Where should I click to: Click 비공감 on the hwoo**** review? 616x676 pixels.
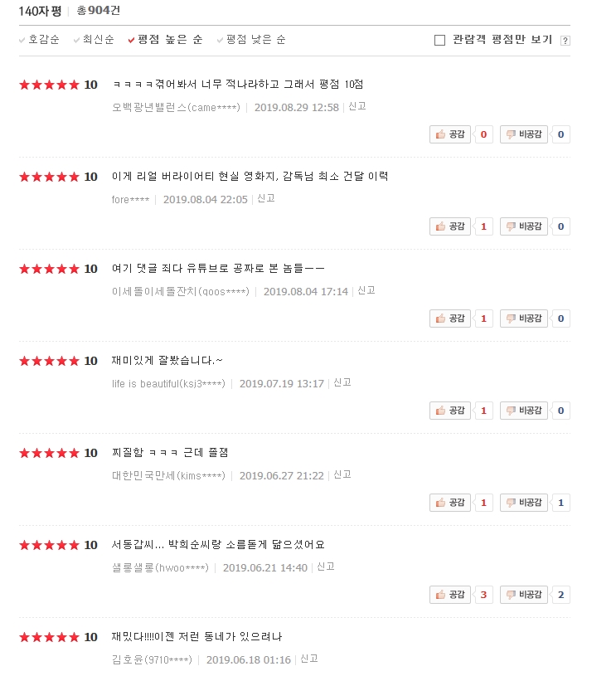[x=524, y=595]
